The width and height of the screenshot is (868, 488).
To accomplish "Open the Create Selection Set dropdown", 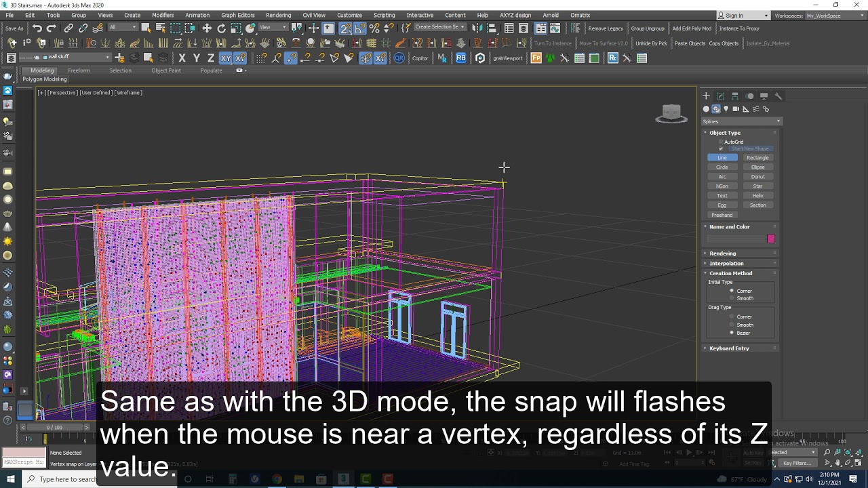I will [440, 27].
